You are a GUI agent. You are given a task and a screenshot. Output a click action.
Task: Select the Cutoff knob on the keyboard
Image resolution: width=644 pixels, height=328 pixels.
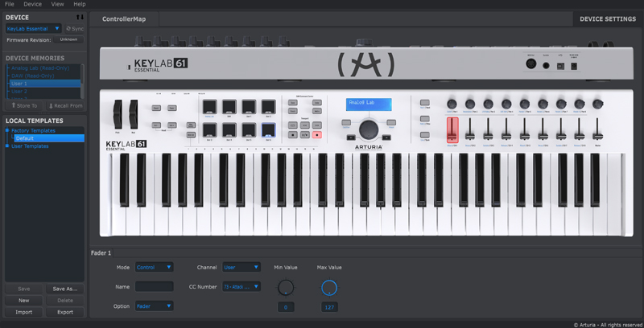pos(452,104)
